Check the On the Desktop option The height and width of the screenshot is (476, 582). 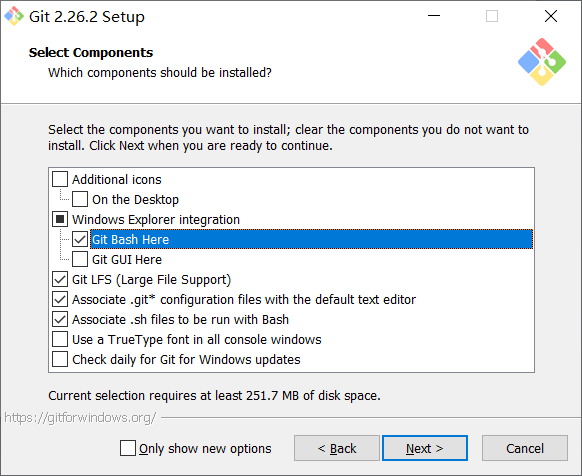pos(80,199)
